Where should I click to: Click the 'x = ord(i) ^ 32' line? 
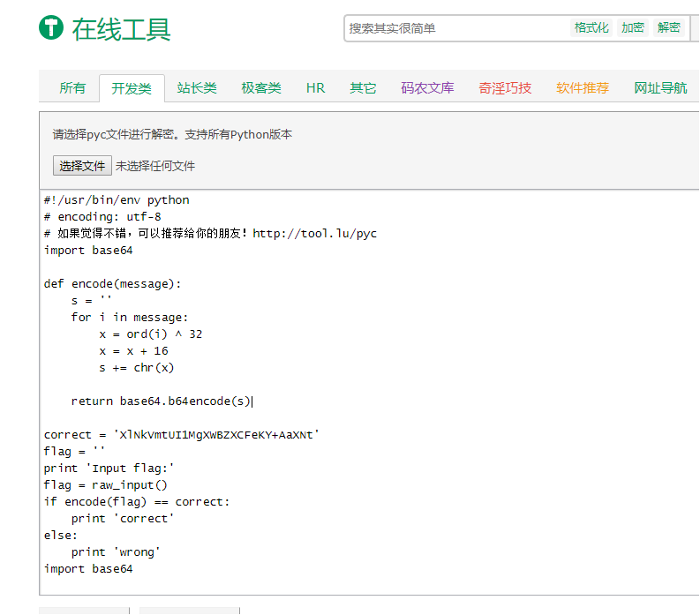pos(151,334)
